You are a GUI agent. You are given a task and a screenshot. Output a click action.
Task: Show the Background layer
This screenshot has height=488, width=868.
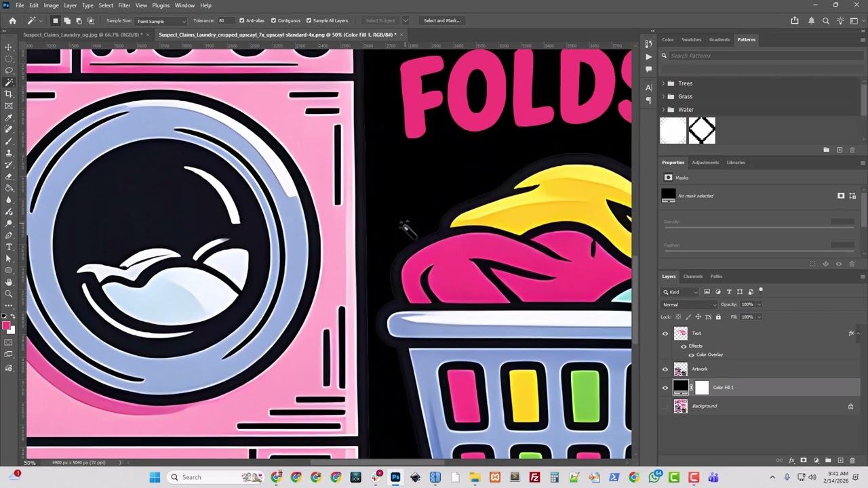tap(665, 406)
